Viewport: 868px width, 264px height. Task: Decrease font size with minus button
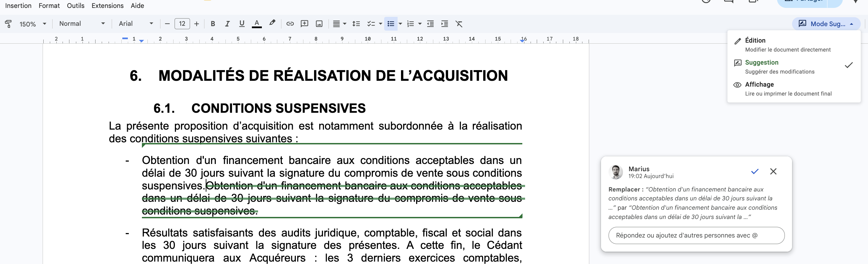[167, 24]
